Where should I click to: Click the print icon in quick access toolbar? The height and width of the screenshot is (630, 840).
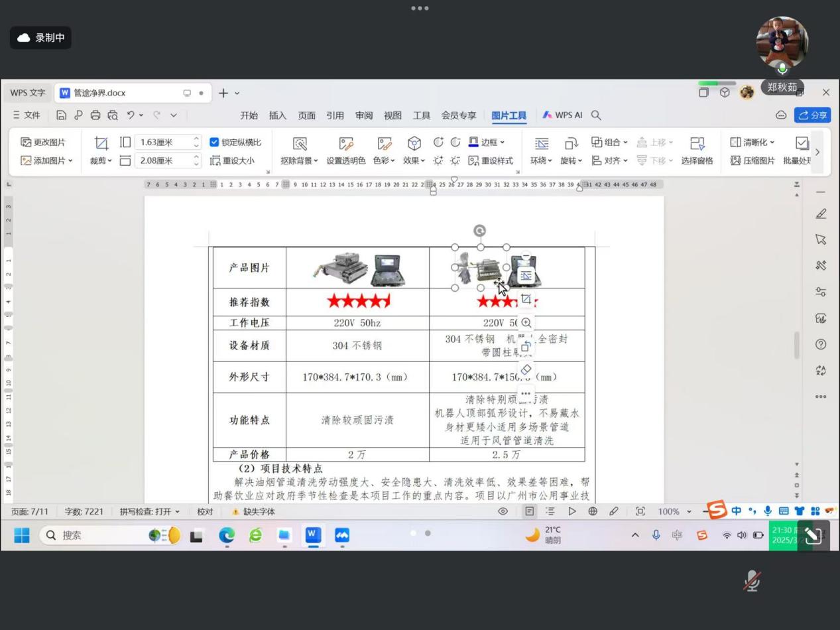[95, 115]
